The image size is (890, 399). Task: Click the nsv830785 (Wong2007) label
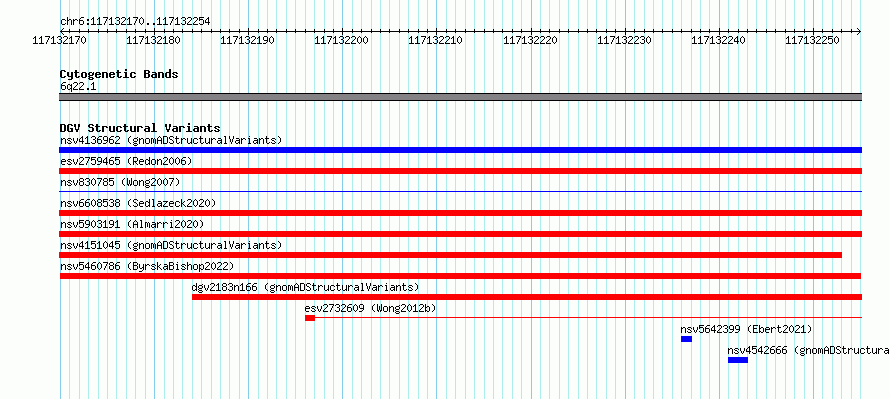pyautogui.click(x=120, y=182)
